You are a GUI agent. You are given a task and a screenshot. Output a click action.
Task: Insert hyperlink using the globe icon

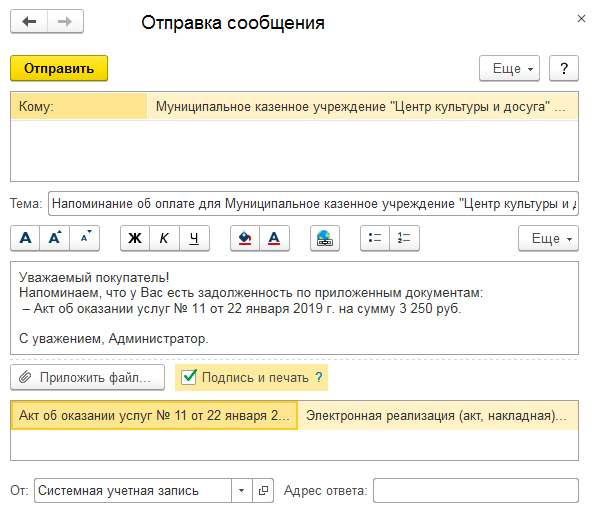(x=325, y=238)
